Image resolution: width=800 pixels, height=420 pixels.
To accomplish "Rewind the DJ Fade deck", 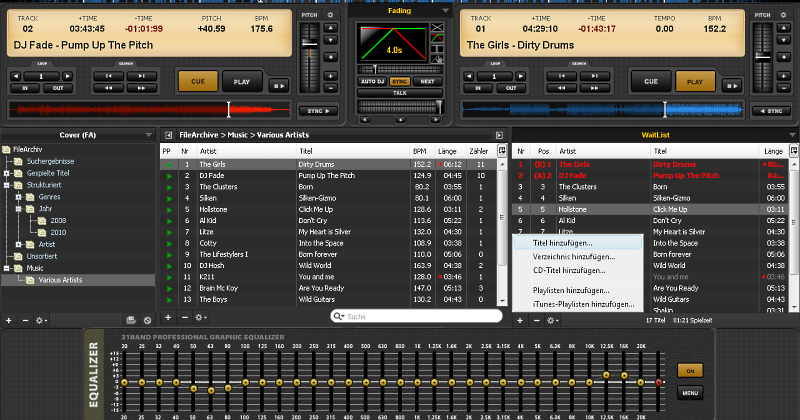I will pos(108,88).
